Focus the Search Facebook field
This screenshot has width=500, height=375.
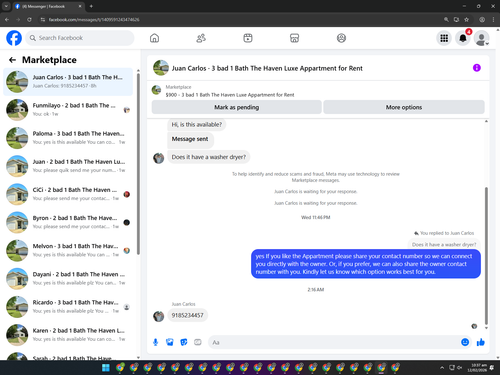click(80, 38)
